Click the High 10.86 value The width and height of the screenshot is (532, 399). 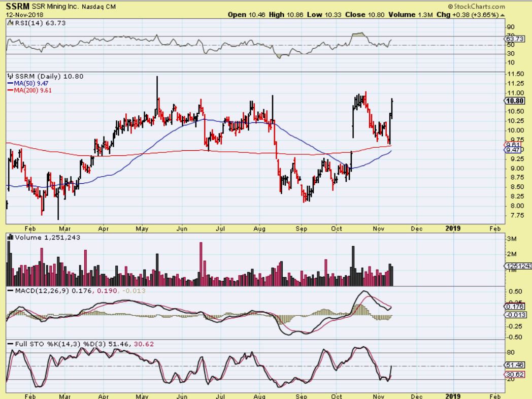[286, 15]
